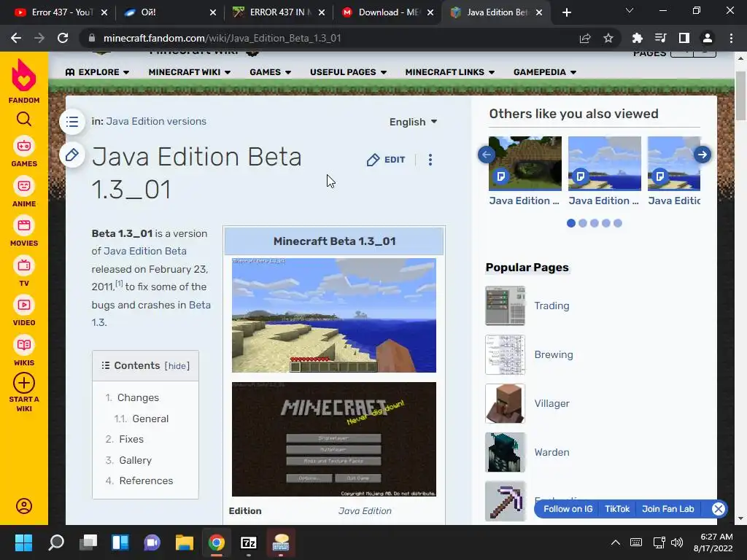Screen dimensions: 747x560
Task: Open the user profile icon in Fandom sidebar
Action: point(24,506)
